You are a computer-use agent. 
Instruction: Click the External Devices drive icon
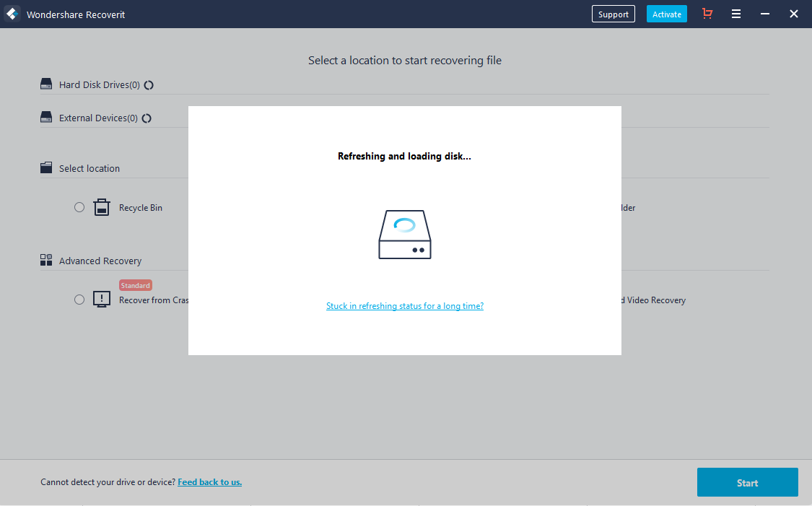click(46, 117)
